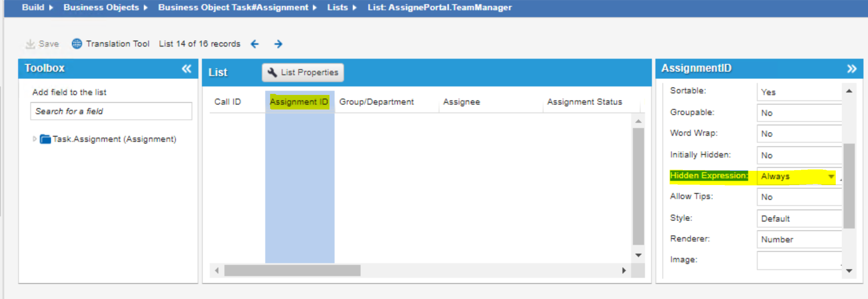This screenshot has width=868, height=299.
Task: Click the List Properties wrench icon
Action: pyautogui.click(x=272, y=72)
